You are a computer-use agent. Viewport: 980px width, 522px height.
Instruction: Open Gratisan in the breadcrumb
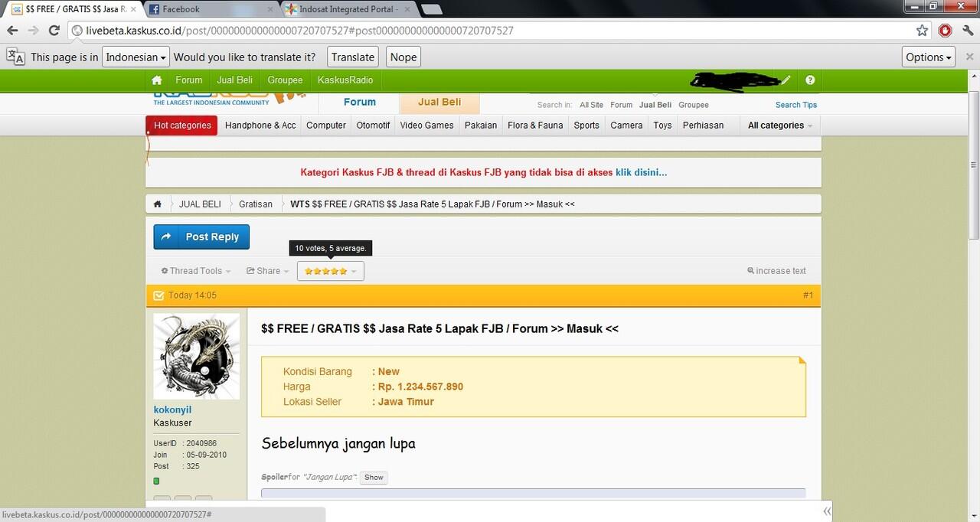point(256,204)
